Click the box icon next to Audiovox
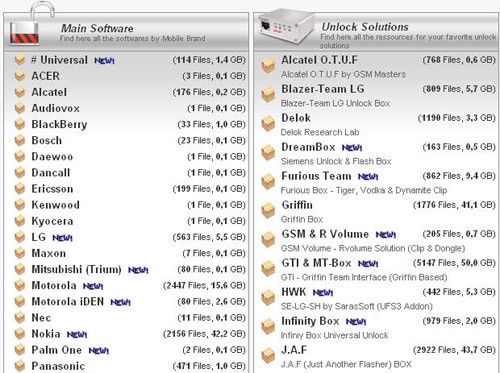 [x=20, y=108]
